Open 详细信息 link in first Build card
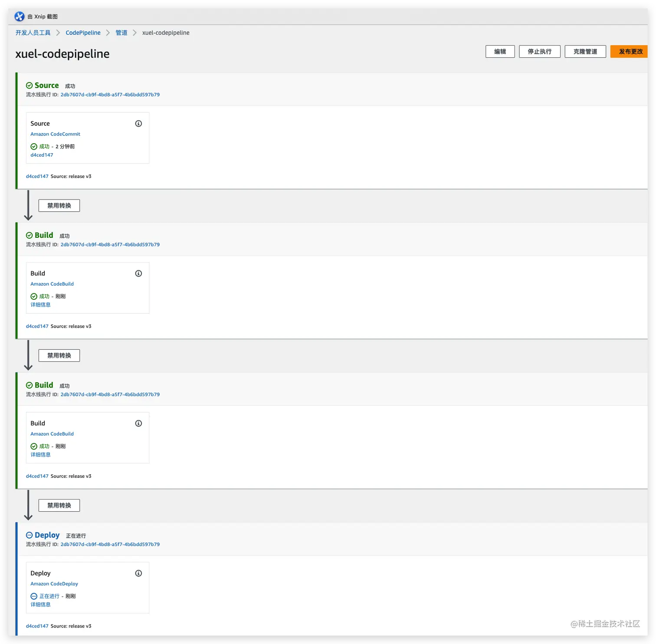Image resolution: width=656 pixels, height=644 pixels. [x=40, y=305]
